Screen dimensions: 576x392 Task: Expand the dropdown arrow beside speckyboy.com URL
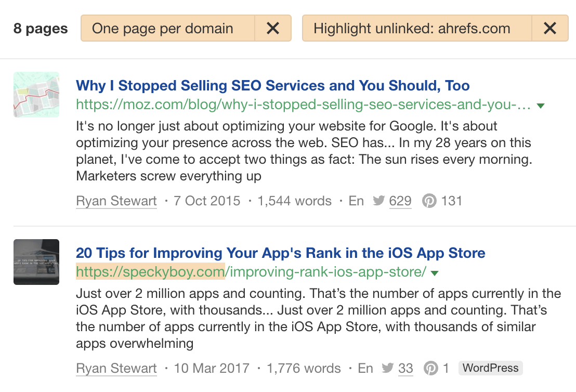pyautogui.click(x=435, y=273)
